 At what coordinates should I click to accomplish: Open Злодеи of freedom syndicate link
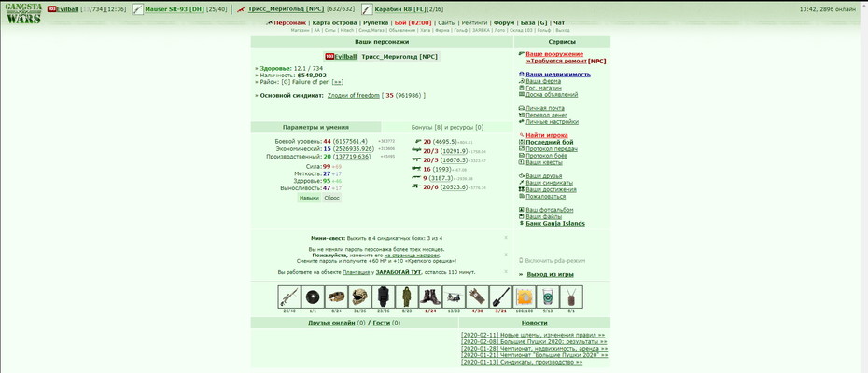(353, 96)
